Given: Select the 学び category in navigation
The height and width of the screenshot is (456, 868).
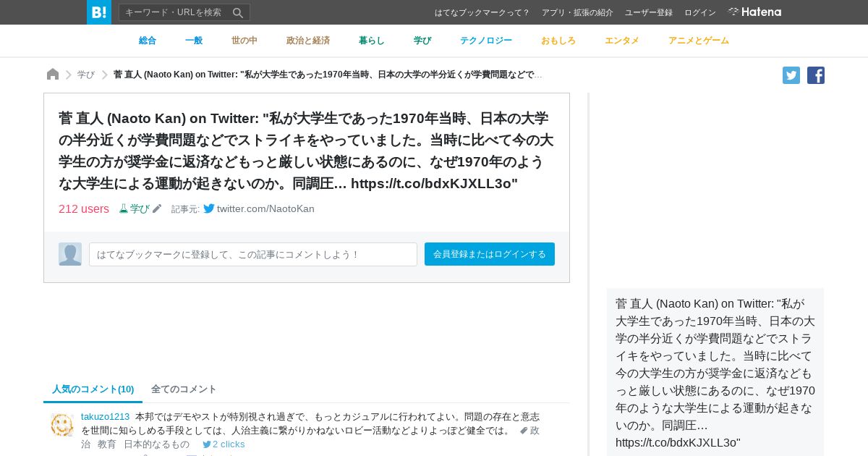Looking at the screenshot, I should [422, 41].
